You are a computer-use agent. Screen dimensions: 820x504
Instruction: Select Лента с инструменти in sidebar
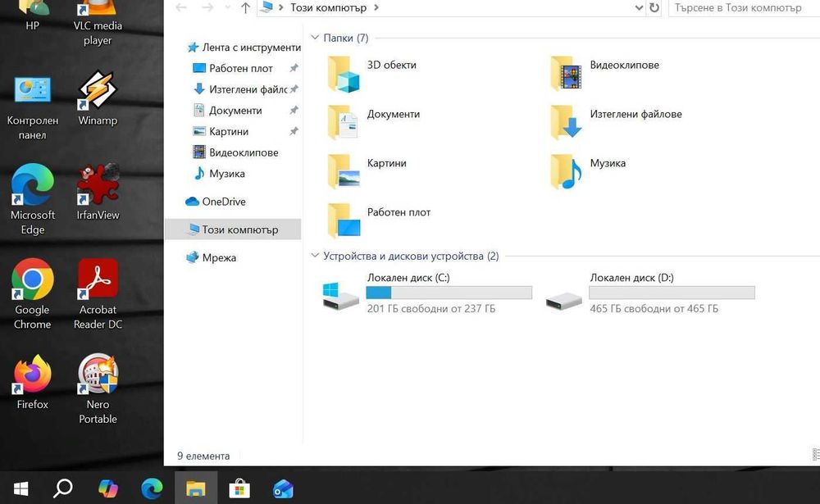point(244,48)
